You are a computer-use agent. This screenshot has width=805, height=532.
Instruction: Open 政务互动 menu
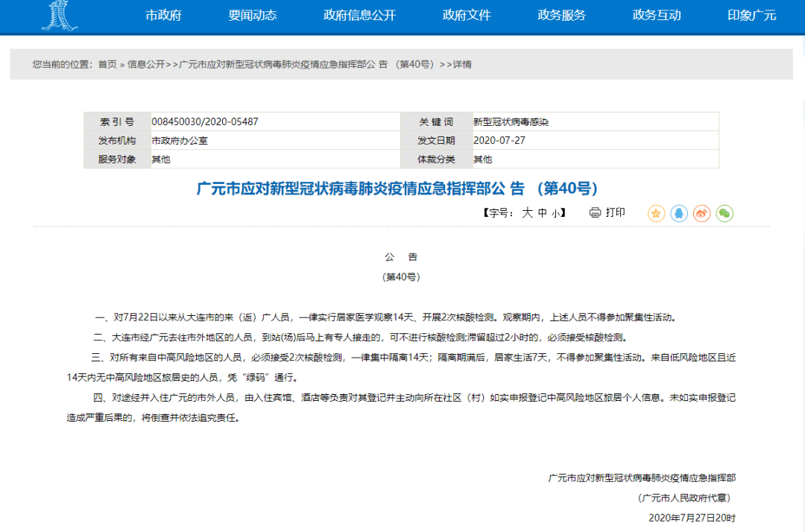(x=657, y=16)
